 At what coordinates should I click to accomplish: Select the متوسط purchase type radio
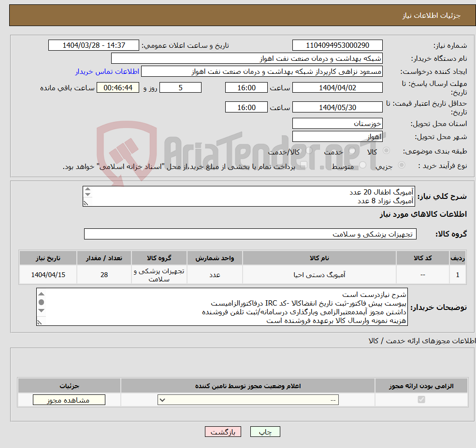[363, 165]
